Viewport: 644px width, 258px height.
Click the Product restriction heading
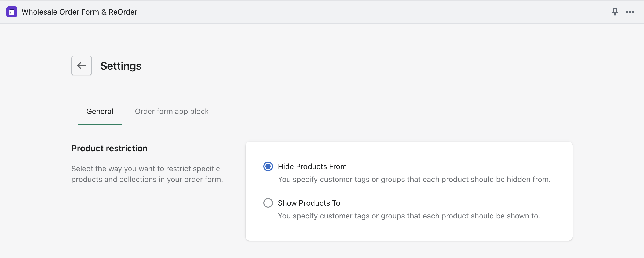click(x=109, y=148)
